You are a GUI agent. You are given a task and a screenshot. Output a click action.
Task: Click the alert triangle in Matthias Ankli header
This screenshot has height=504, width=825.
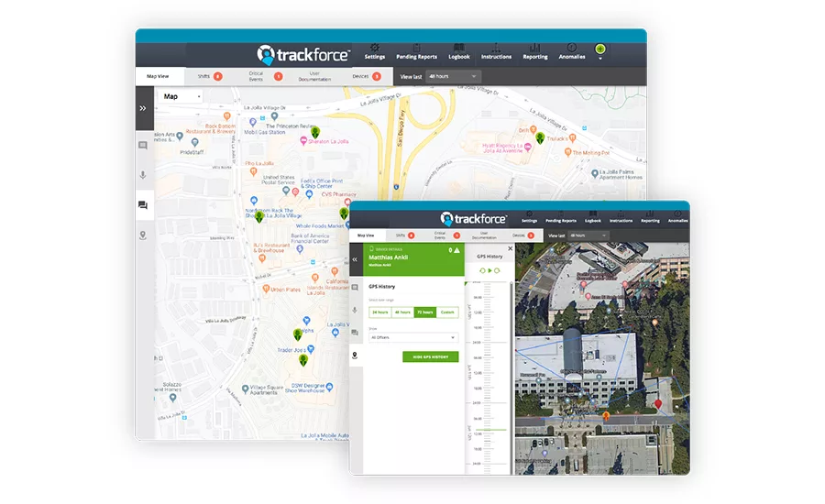point(456,250)
